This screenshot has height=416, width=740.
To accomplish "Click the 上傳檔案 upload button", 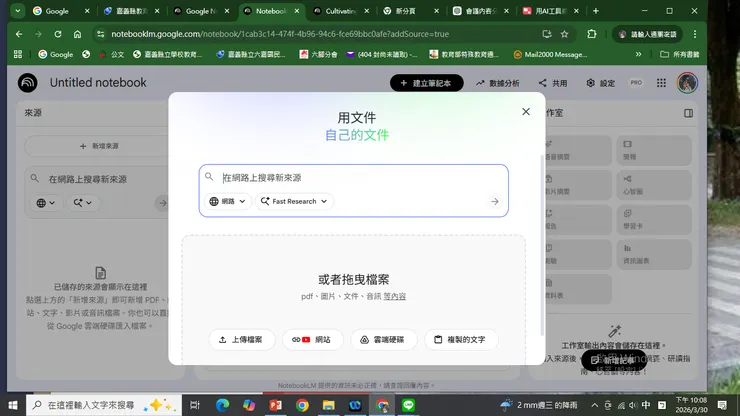I will (x=241, y=340).
